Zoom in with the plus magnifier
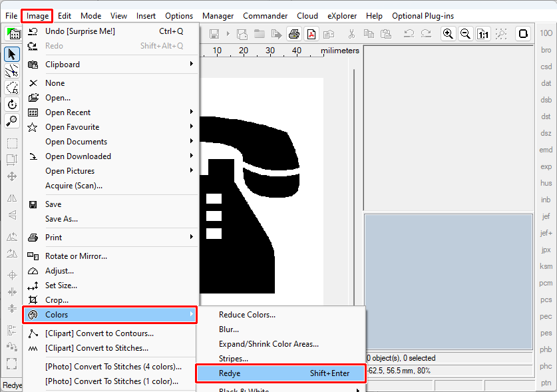The width and height of the screenshot is (557, 392). 449,34
